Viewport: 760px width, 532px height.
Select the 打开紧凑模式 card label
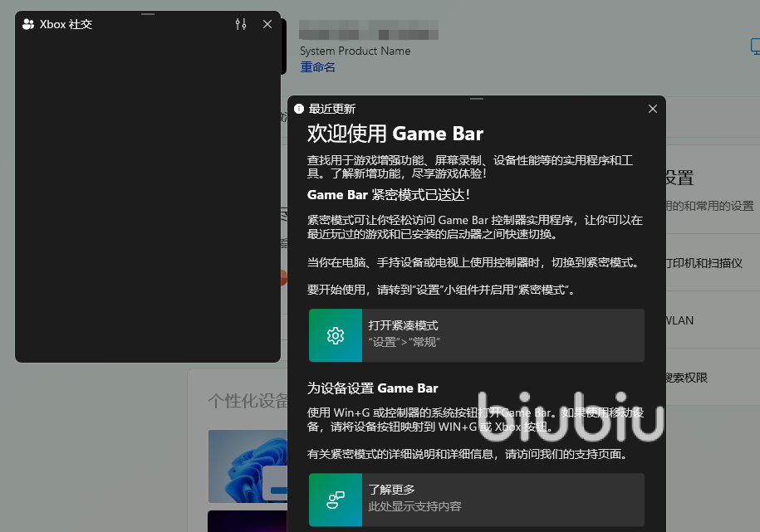(404, 326)
